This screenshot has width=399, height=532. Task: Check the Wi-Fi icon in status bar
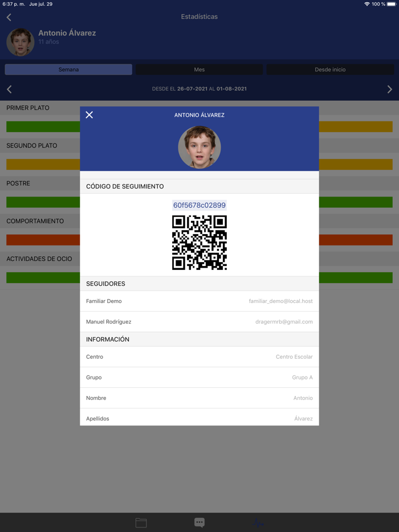point(367,4)
